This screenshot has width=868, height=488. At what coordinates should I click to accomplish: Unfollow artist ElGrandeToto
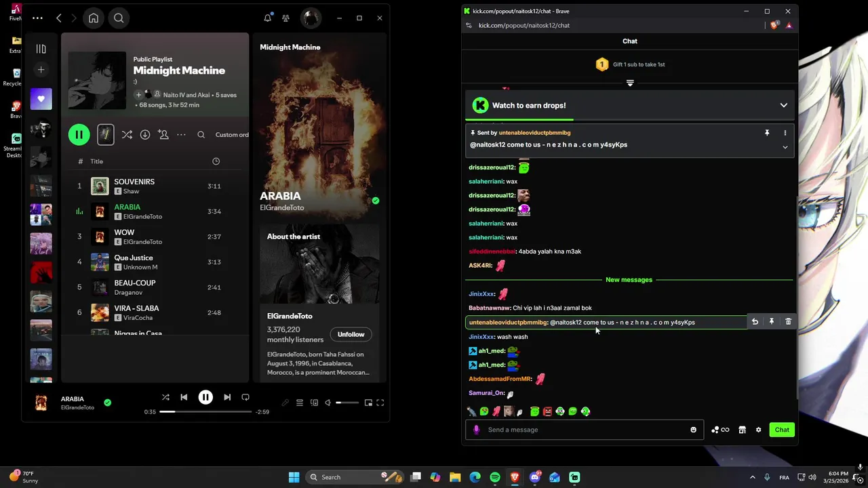(x=351, y=334)
